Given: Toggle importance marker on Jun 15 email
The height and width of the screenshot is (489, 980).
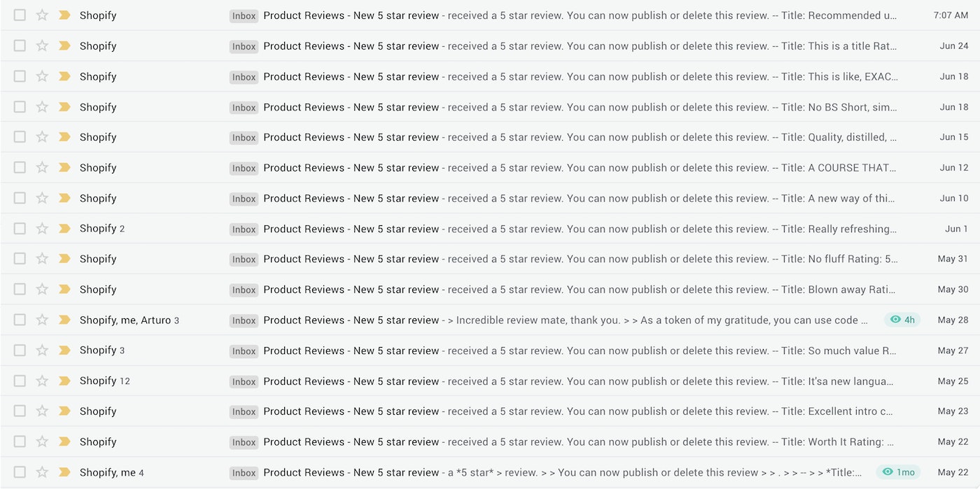Looking at the screenshot, I should [64, 137].
